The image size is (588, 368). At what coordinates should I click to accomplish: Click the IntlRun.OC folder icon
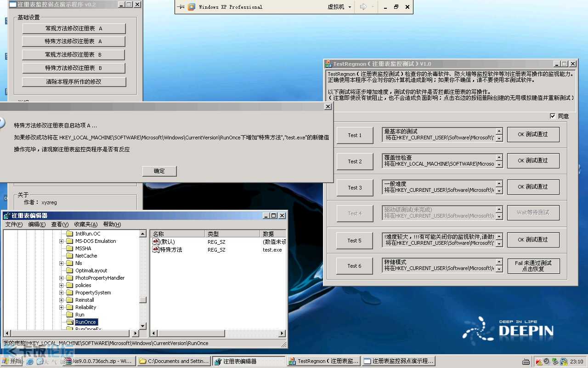[70, 234]
